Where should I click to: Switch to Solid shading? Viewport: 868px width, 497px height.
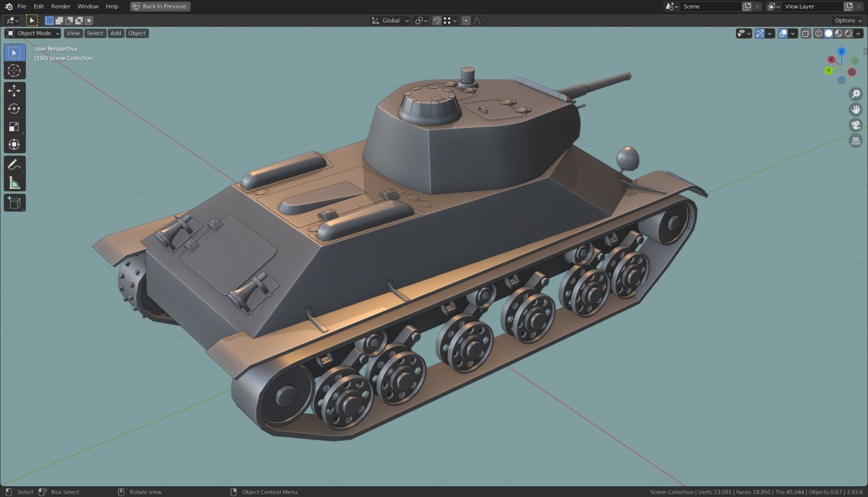tap(829, 33)
